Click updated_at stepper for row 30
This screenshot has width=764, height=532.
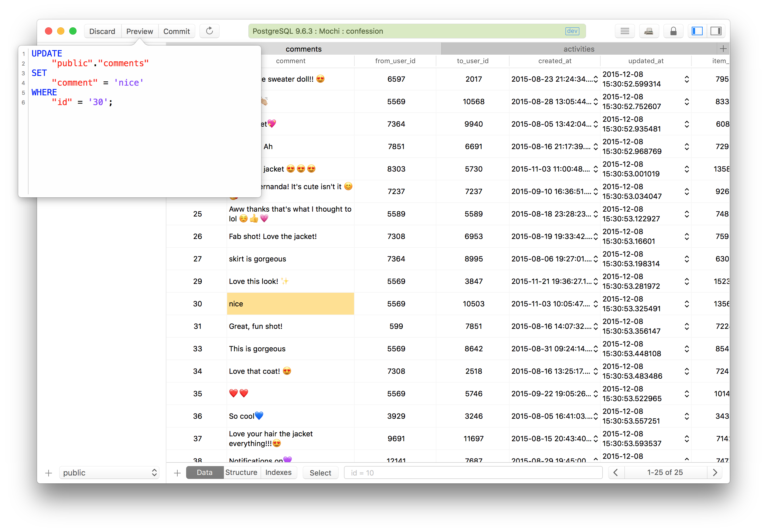coord(687,304)
